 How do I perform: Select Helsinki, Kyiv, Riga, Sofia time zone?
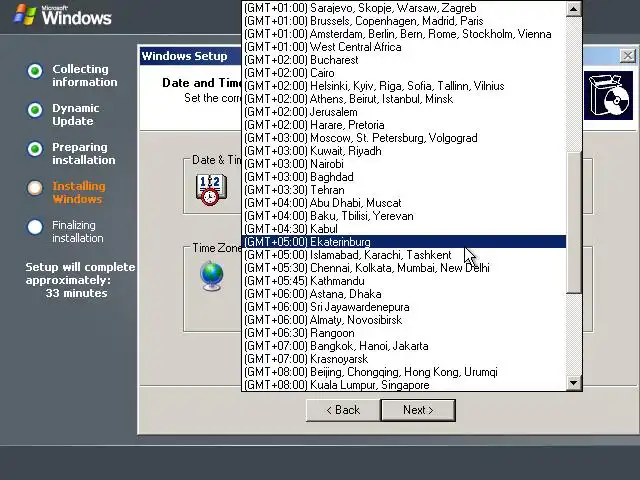pos(404,86)
